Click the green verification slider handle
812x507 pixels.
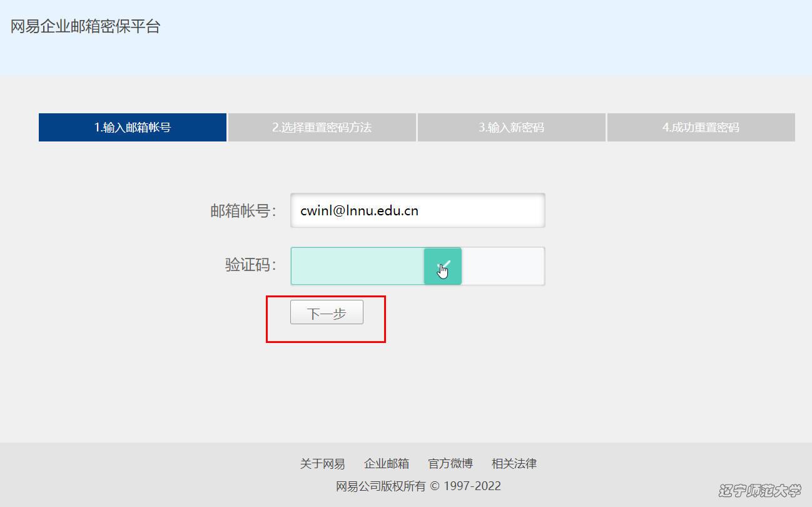coord(443,266)
